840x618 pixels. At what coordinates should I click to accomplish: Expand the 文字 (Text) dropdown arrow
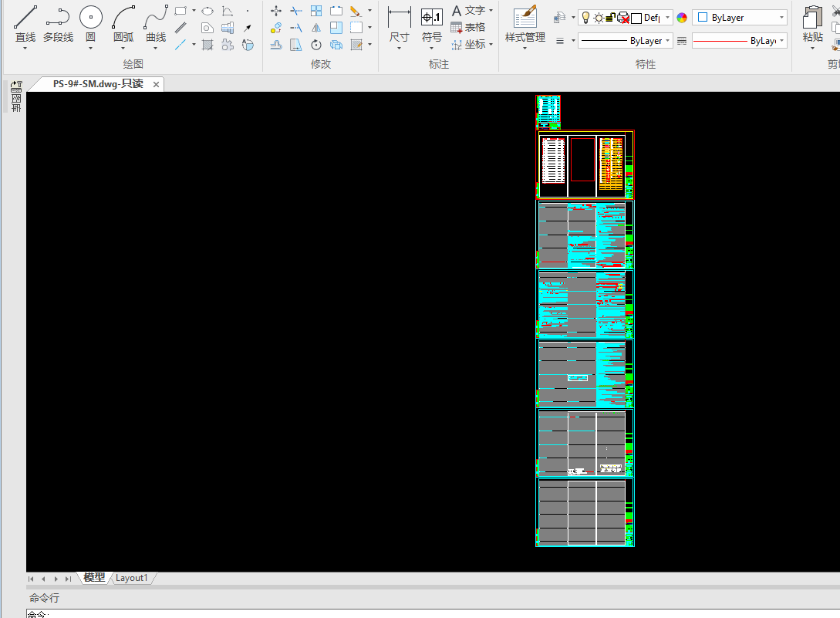(491, 11)
